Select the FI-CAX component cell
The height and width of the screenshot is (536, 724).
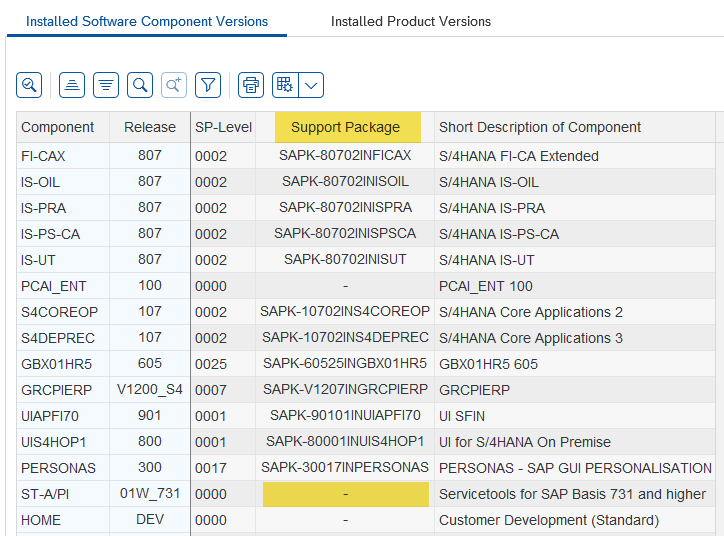tap(63, 156)
